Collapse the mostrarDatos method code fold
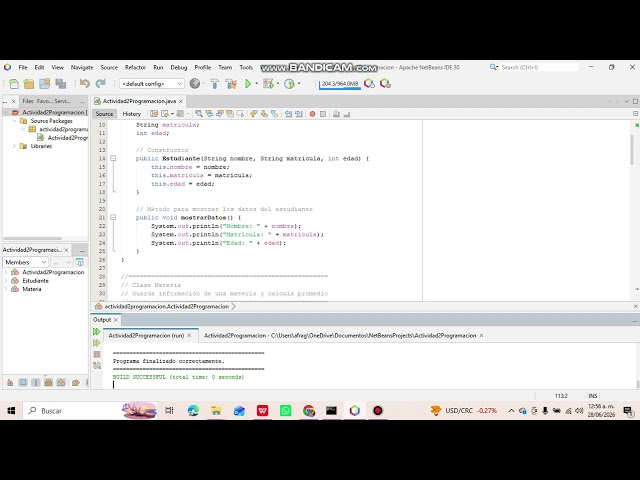Image resolution: width=640 pixels, height=480 pixels. pyautogui.click(x=113, y=218)
